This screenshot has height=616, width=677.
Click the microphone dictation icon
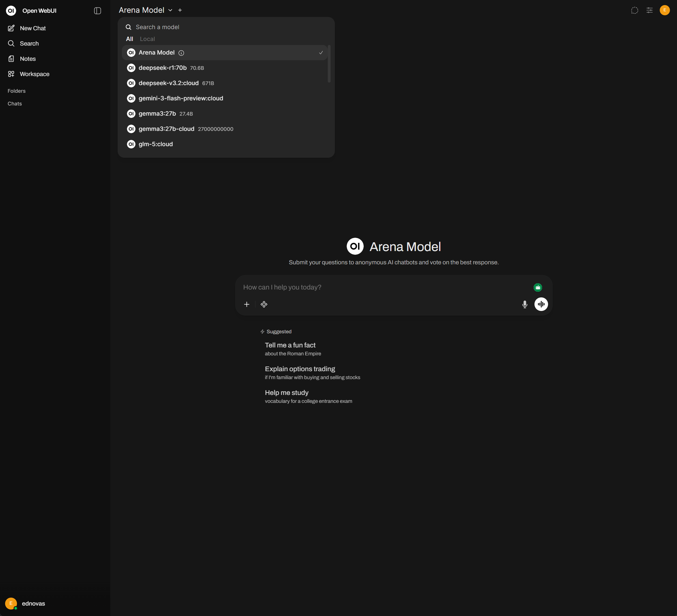pyautogui.click(x=525, y=304)
